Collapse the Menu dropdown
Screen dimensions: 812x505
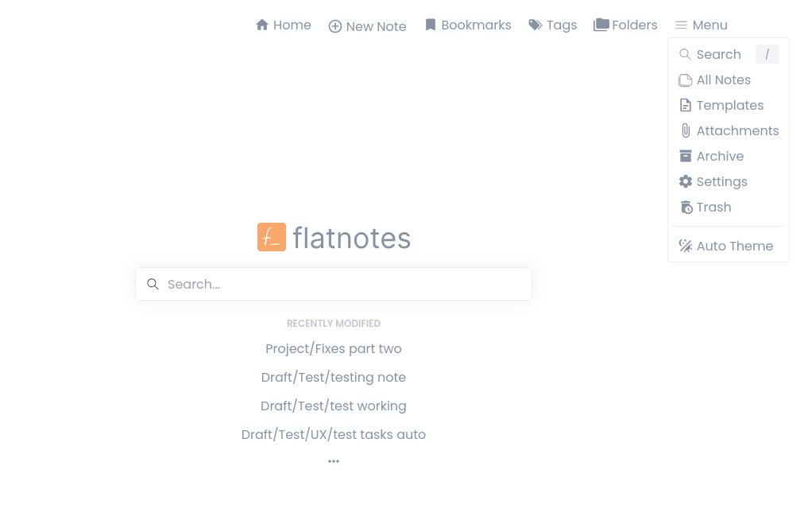(702, 25)
